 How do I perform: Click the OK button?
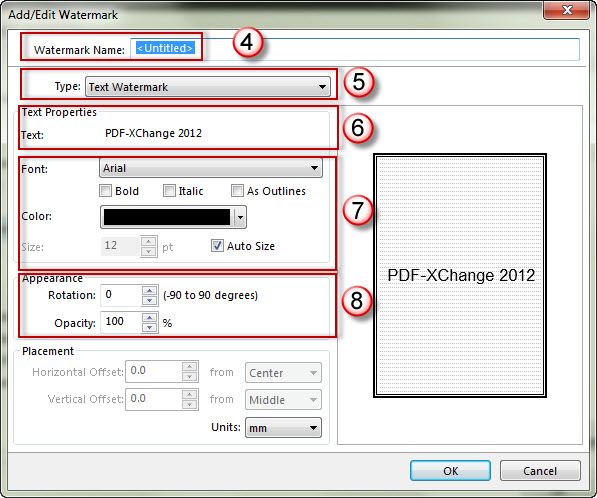[450, 471]
